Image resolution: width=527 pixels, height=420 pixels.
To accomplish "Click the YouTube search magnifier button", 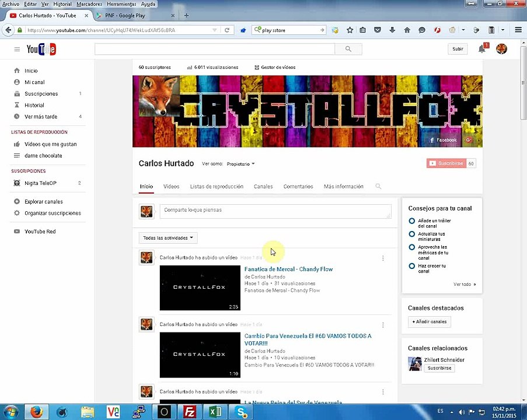I will pyautogui.click(x=348, y=49).
